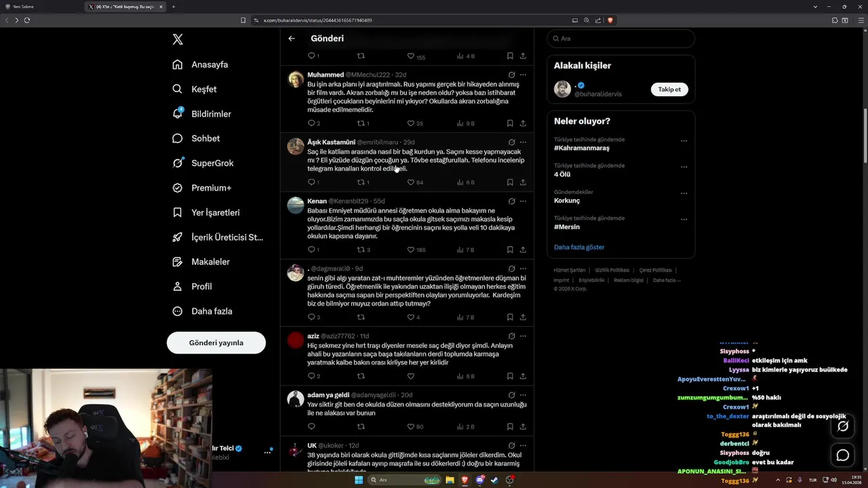Open floating Grok button
This screenshot has width=868, height=488.
click(843, 426)
